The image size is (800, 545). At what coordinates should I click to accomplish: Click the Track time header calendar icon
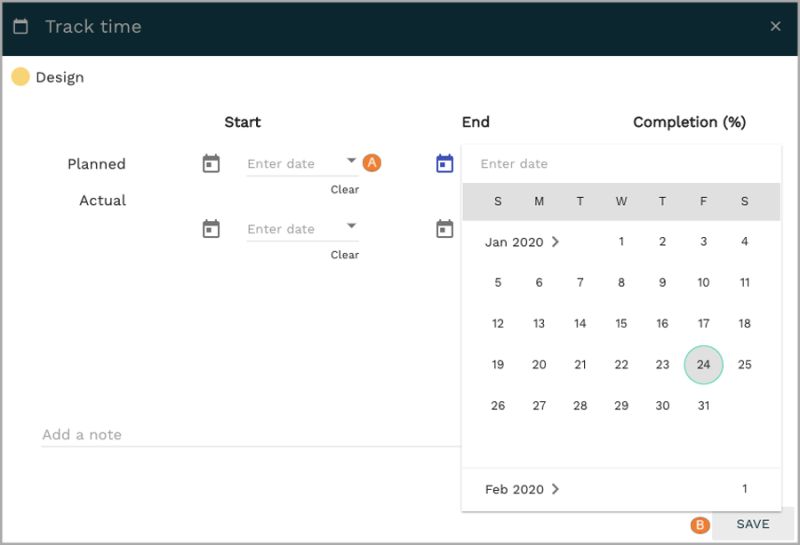tap(20, 27)
